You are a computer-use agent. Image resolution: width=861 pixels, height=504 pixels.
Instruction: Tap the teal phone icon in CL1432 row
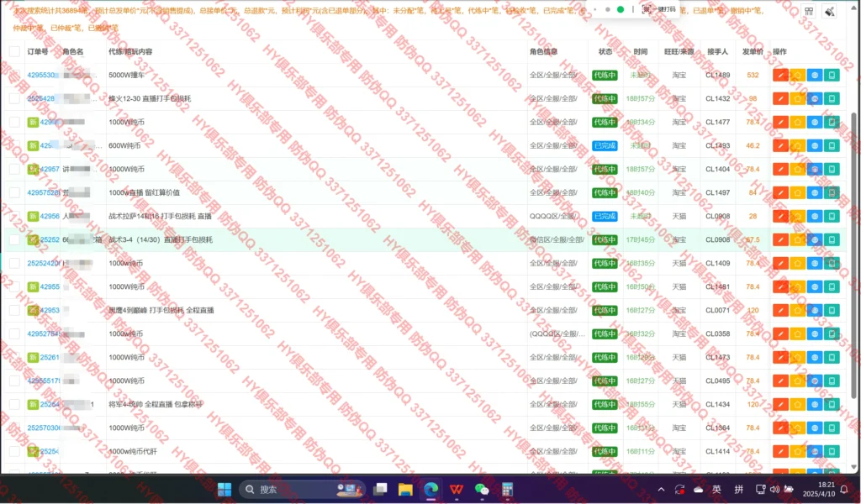tap(832, 99)
